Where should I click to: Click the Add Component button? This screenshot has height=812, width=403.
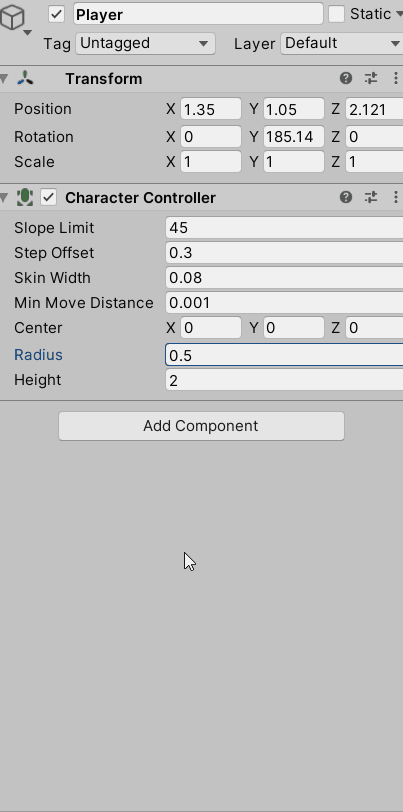tap(201, 426)
